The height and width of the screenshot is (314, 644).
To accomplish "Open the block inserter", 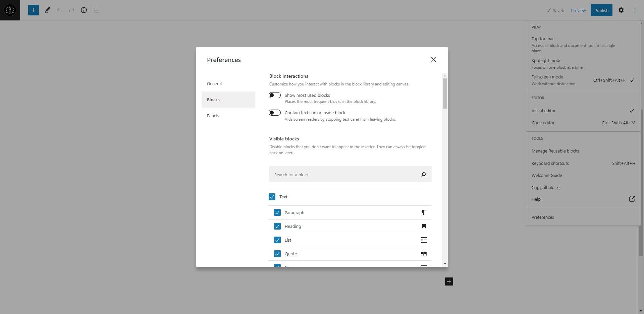I will coord(33,10).
